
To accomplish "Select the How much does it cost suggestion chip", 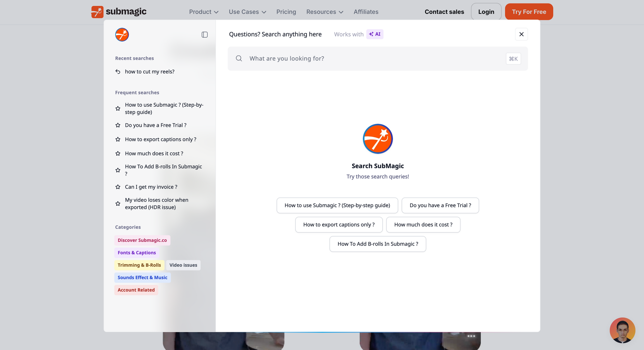I will [423, 225].
